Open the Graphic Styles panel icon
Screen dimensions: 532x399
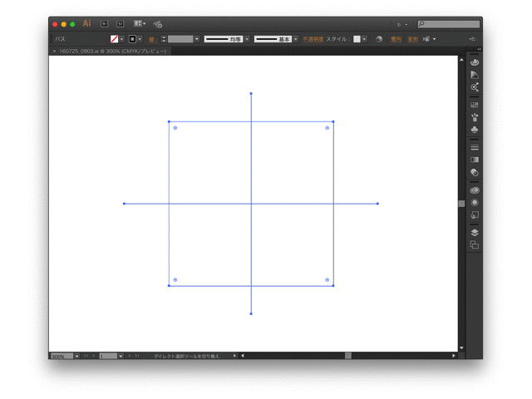[x=475, y=214]
